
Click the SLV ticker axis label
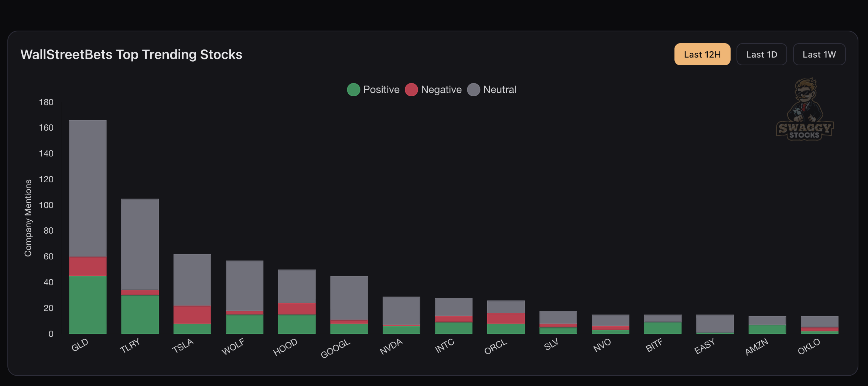pyautogui.click(x=551, y=345)
